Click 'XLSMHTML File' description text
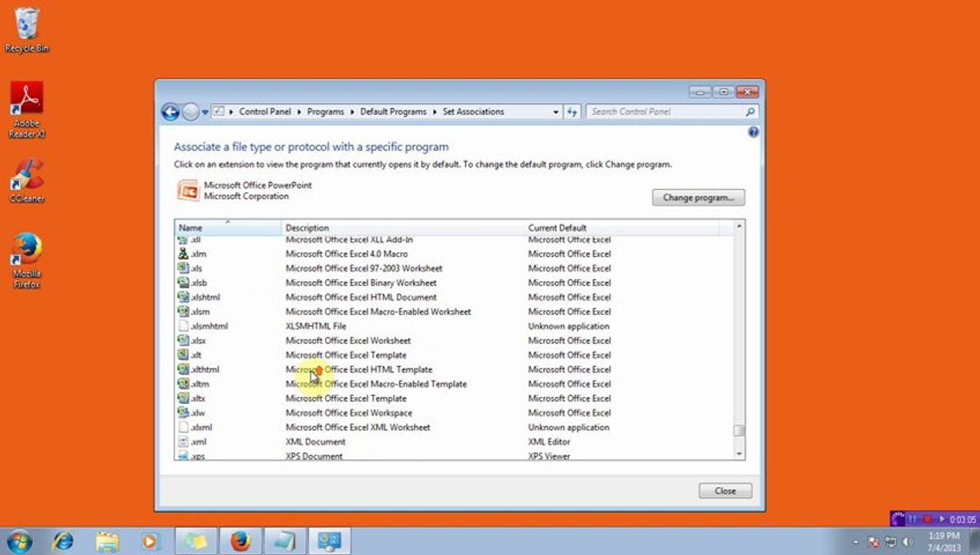The height and width of the screenshot is (555, 980). pos(316,326)
